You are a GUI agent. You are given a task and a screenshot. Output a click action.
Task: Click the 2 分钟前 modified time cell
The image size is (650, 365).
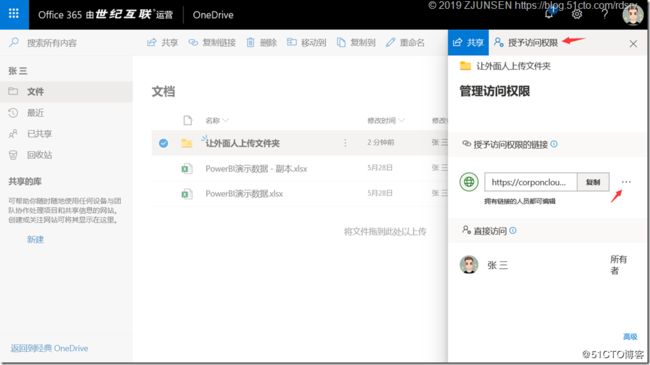[381, 142]
